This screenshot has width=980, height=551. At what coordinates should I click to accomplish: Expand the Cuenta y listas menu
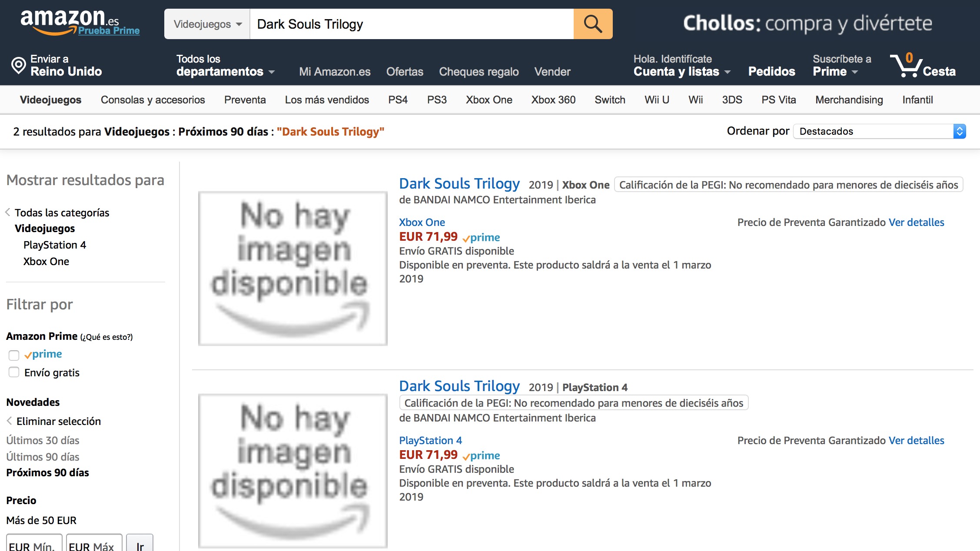coord(681,71)
